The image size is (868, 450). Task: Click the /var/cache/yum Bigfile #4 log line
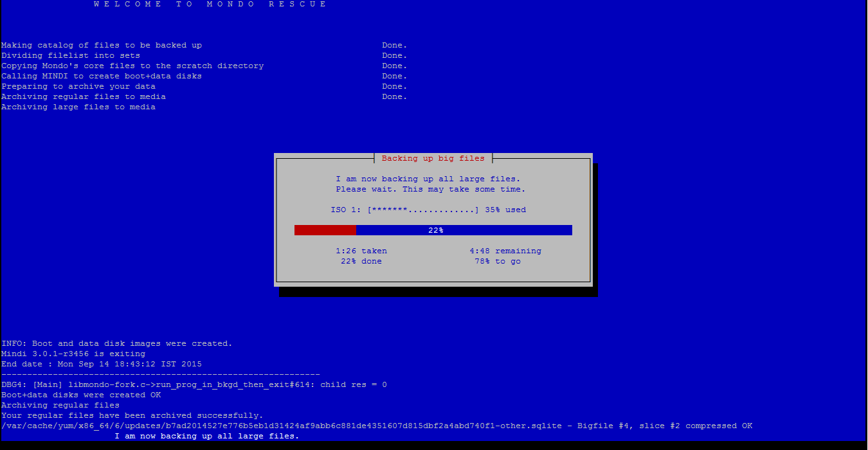click(x=377, y=426)
